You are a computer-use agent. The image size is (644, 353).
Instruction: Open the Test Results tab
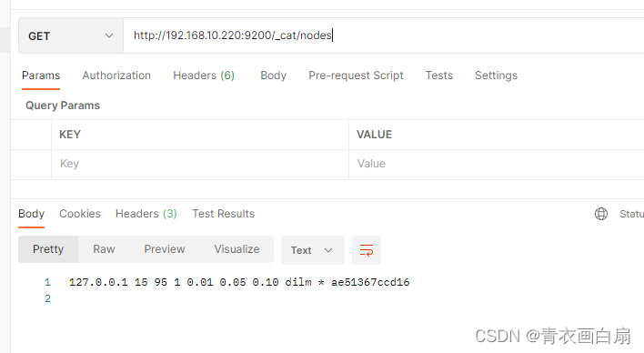tap(224, 214)
